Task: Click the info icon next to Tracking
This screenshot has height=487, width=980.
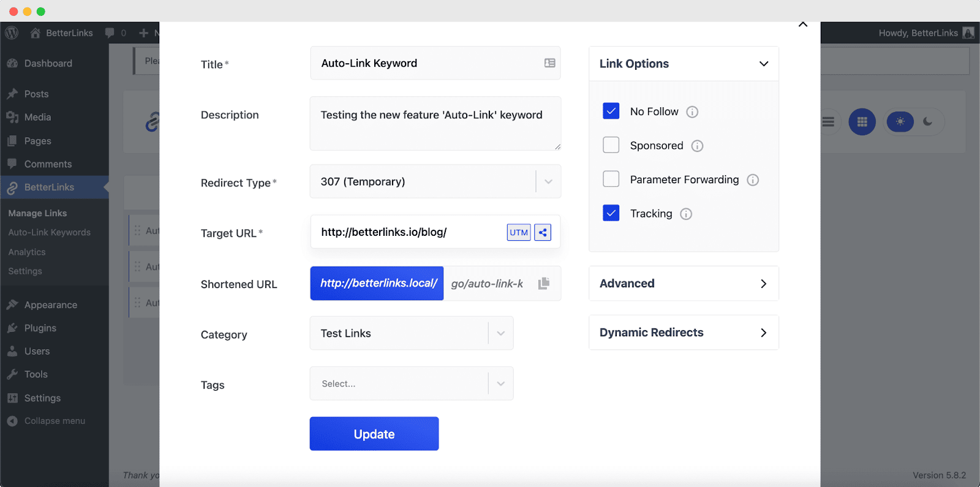Action: pyautogui.click(x=686, y=214)
